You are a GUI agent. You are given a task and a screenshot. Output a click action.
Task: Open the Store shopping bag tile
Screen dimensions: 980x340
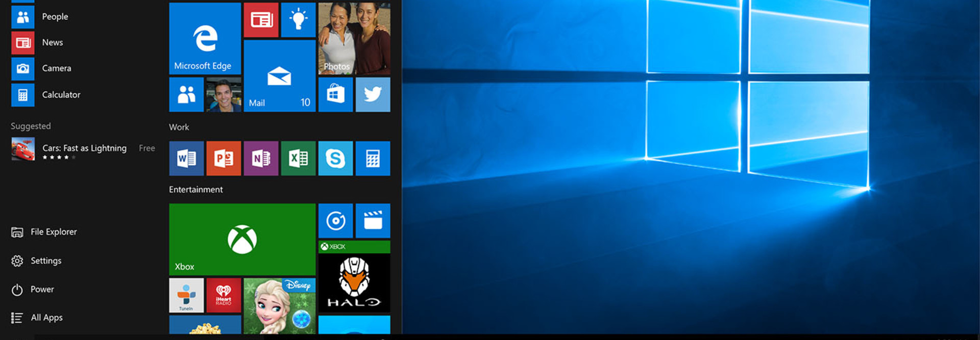[x=335, y=95]
